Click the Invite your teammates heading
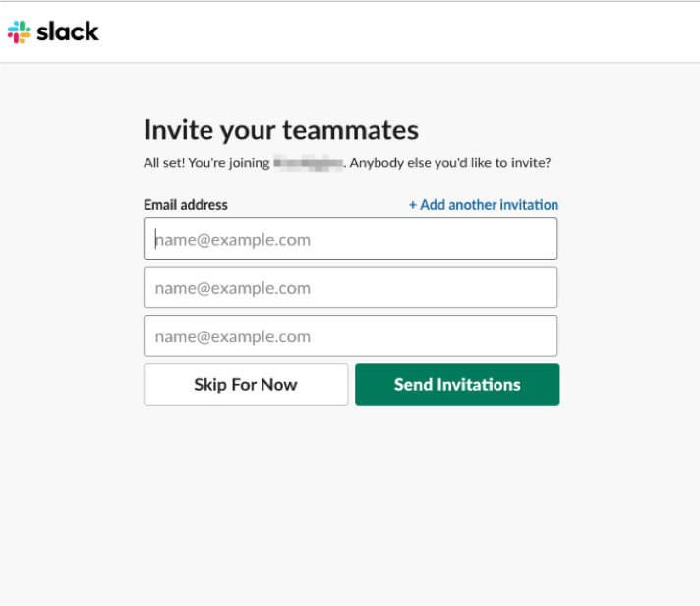 (281, 130)
